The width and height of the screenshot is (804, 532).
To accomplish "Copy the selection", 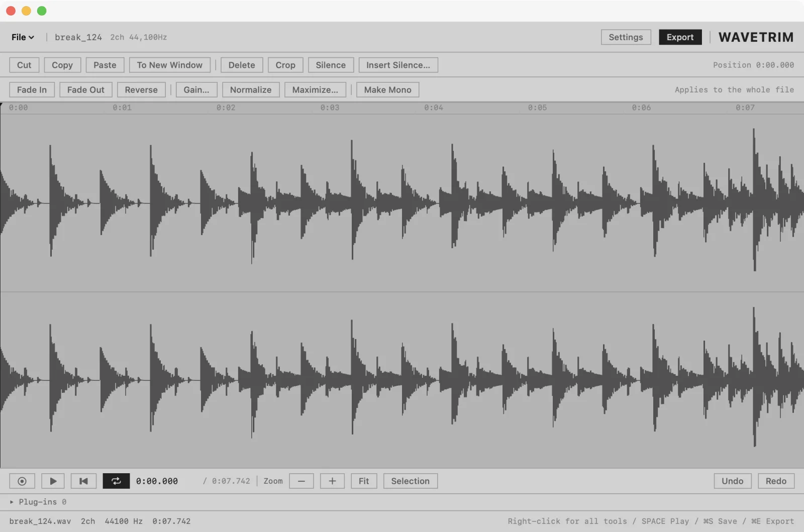I will (x=62, y=65).
